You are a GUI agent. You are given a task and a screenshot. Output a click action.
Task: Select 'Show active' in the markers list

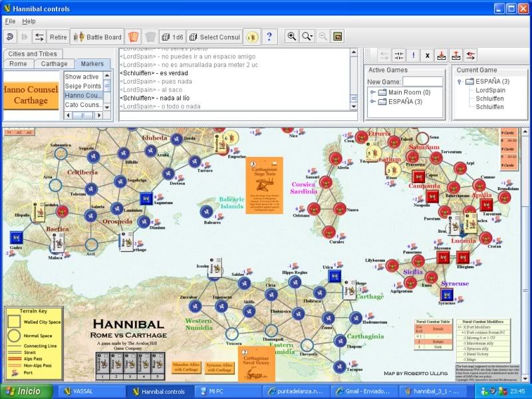pyautogui.click(x=83, y=76)
